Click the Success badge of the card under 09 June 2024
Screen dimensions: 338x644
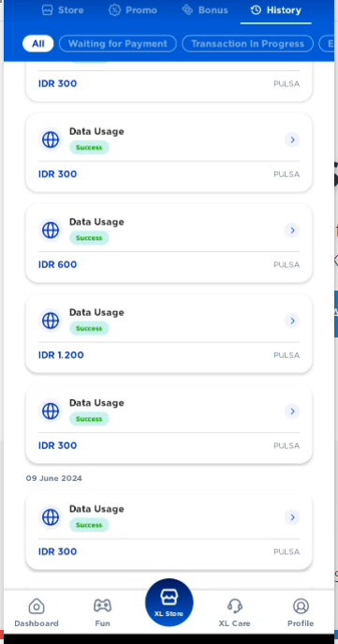(89, 525)
